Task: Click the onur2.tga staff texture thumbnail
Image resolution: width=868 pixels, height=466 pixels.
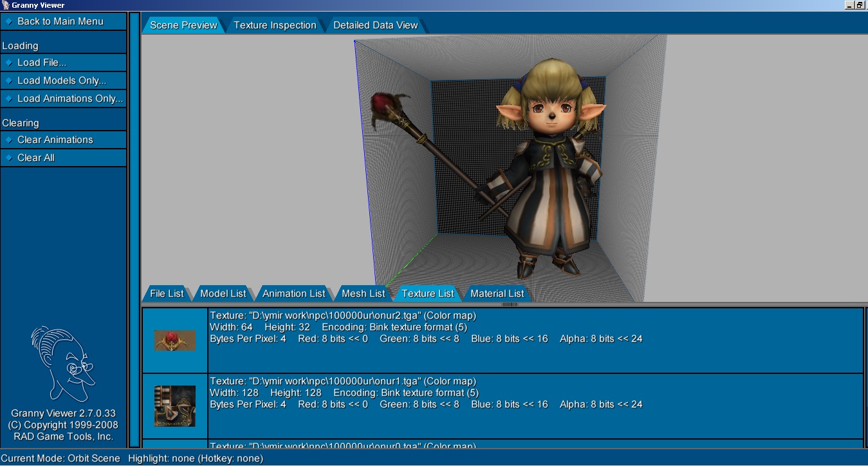Action: (175, 340)
